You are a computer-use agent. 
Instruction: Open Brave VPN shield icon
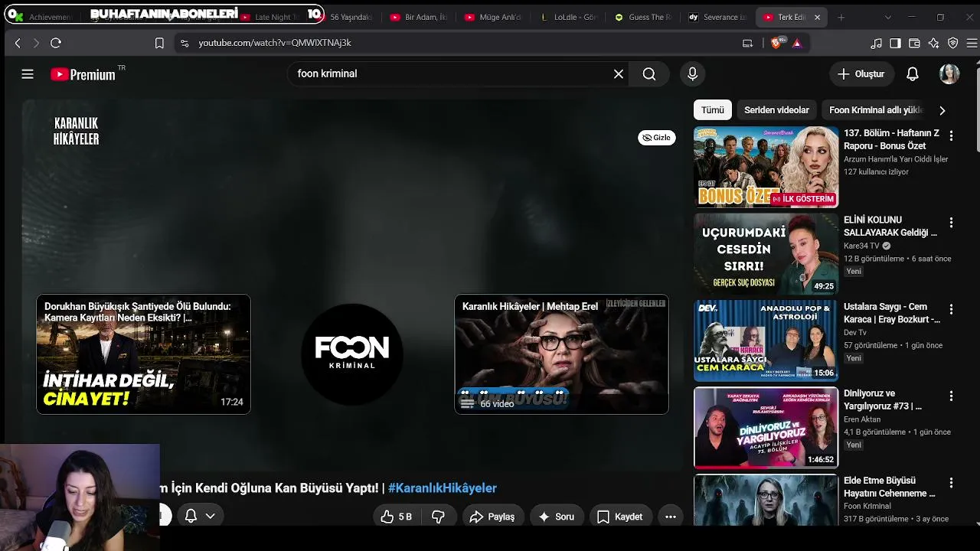coord(953,44)
